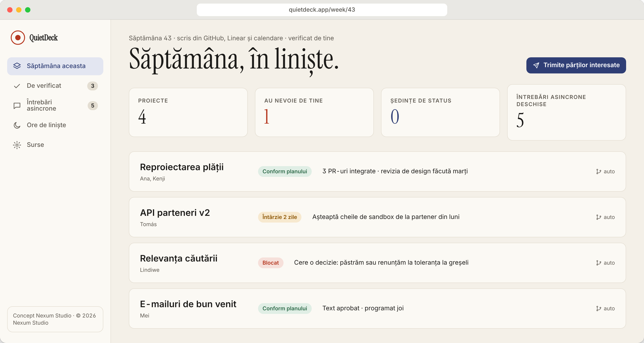Open Săptămâna aceasta in the sidebar
Image resolution: width=644 pixels, height=343 pixels.
(x=55, y=66)
